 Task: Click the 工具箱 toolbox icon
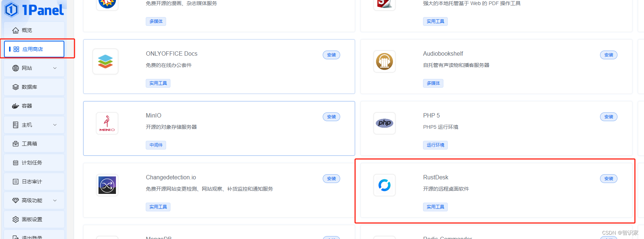coord(16,144)
